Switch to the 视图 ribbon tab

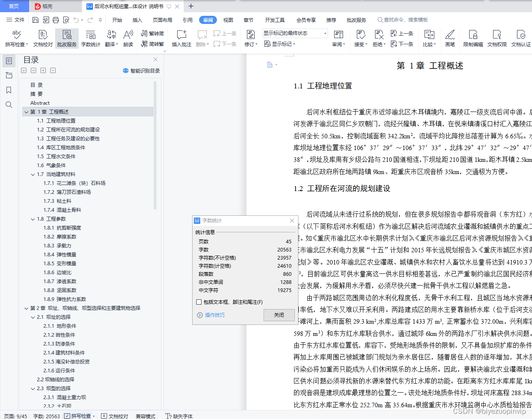coord(228,19)
